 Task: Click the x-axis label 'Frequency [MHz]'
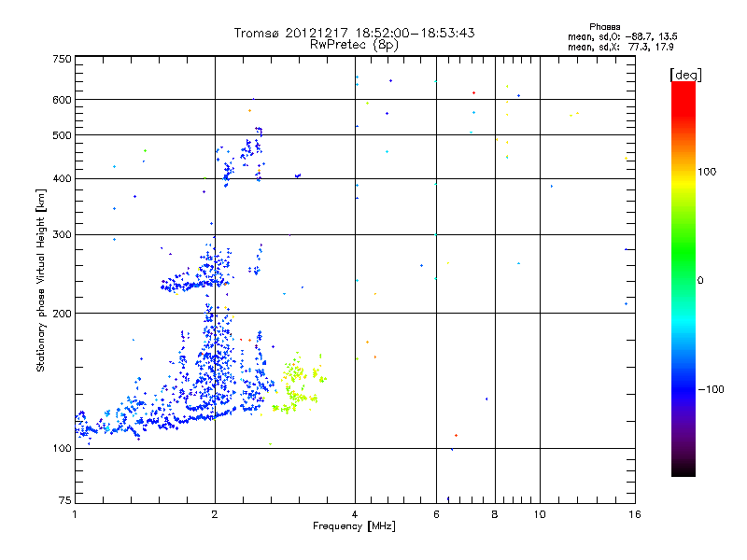[x=354, y=526]
